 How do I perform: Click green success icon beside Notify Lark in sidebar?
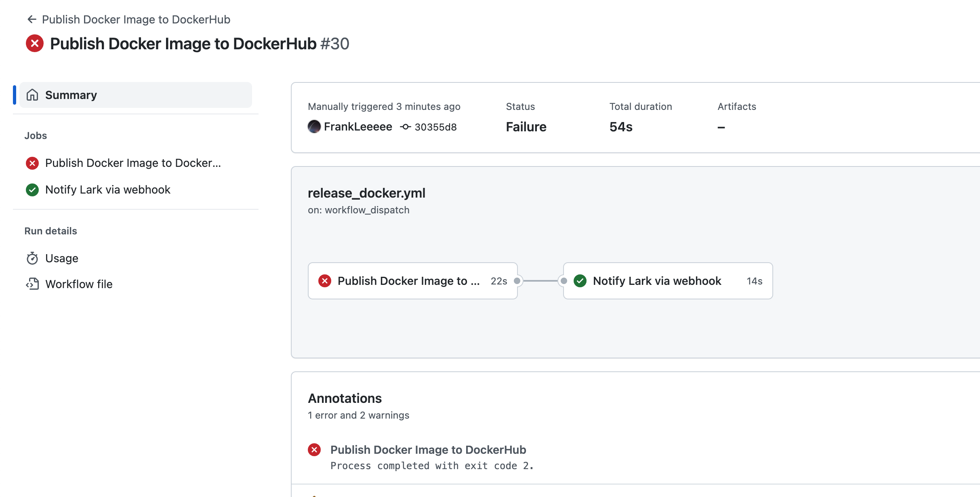32,190
